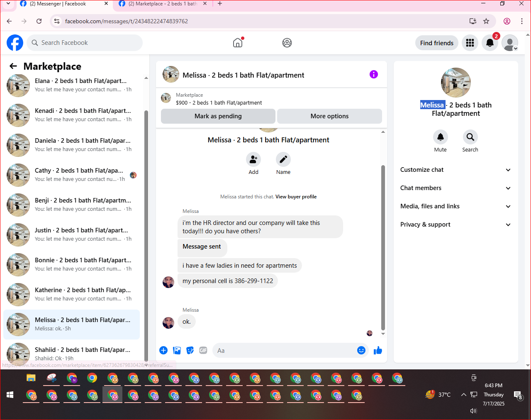Open the Cathy conversation
Image resolution: width=531 pixels, height=420 pixels.
tap(72, 175)
